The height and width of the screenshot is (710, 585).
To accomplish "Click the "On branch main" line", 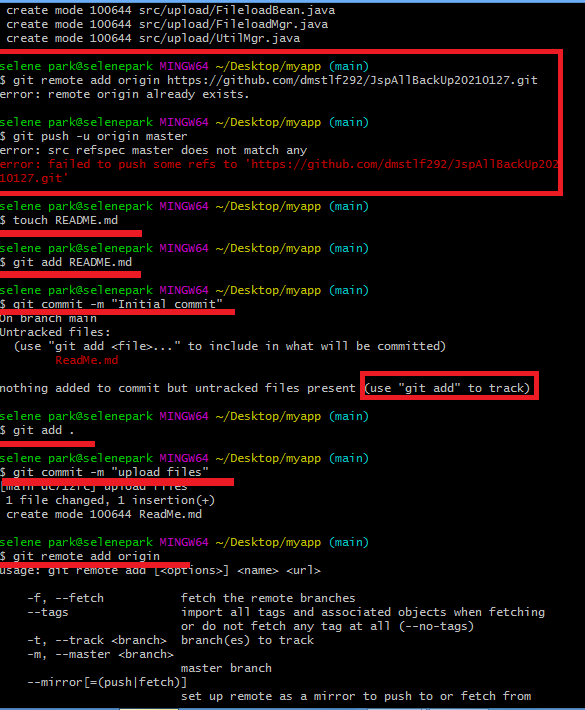I will [x=48, y=318].
